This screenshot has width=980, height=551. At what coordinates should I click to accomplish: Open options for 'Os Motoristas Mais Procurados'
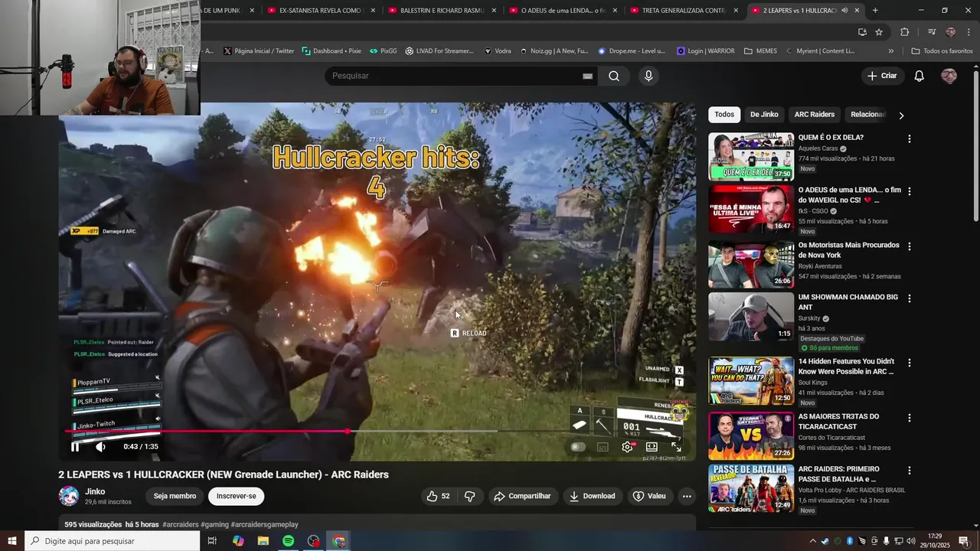click(x=910, y=246)
